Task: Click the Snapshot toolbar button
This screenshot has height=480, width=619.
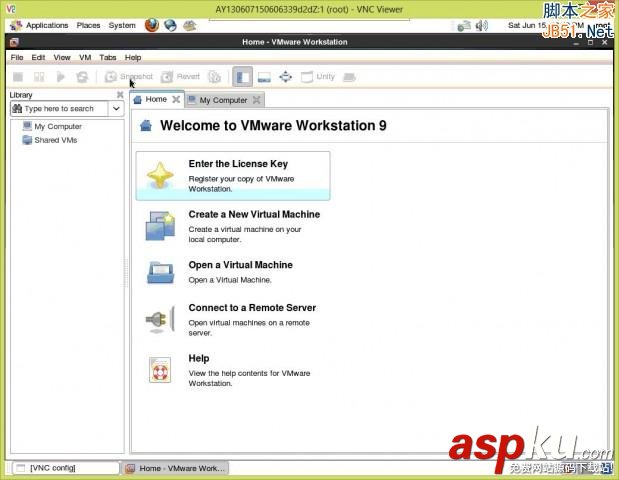Action: coord(129,77)
